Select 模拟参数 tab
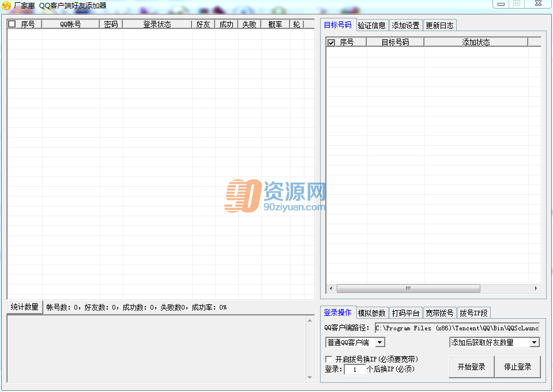Viewport: 553px width, 392px height. (372, 313)
